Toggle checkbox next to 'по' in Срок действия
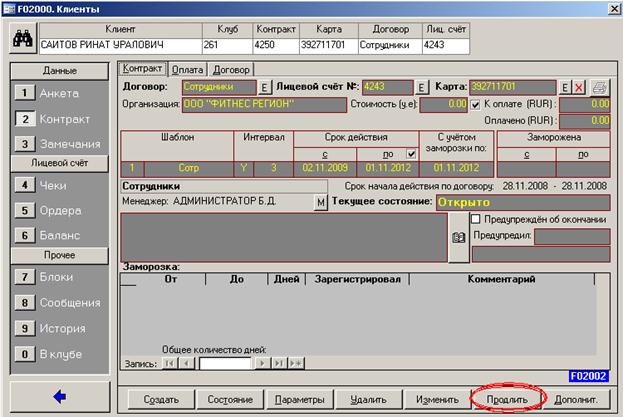623x417 pixels. (x=411, y=153)
